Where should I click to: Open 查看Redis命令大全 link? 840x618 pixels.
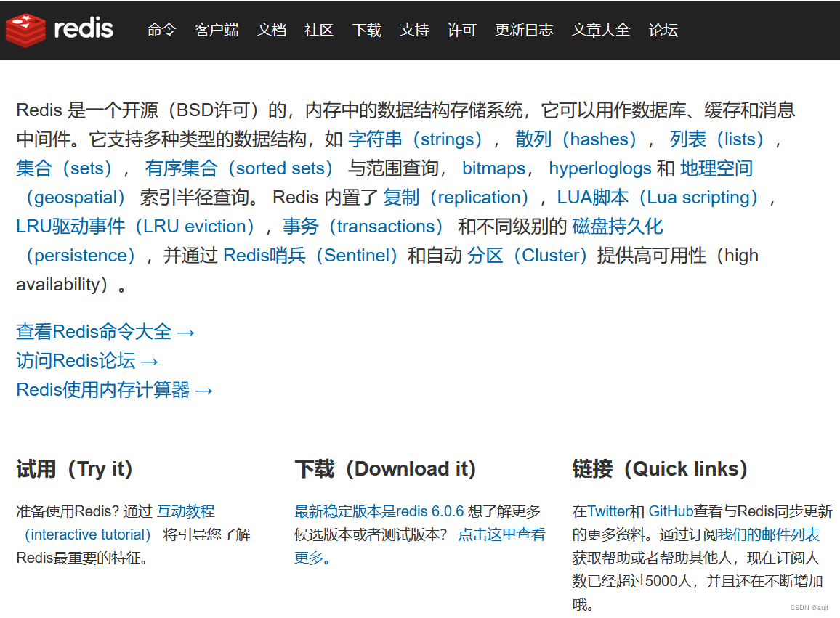point(105,331)
